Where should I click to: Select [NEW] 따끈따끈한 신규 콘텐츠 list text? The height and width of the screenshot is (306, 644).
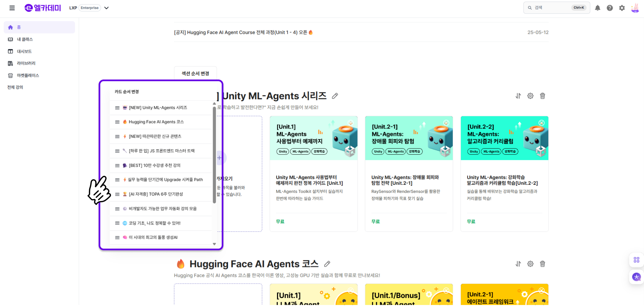(x=155, y=137)
